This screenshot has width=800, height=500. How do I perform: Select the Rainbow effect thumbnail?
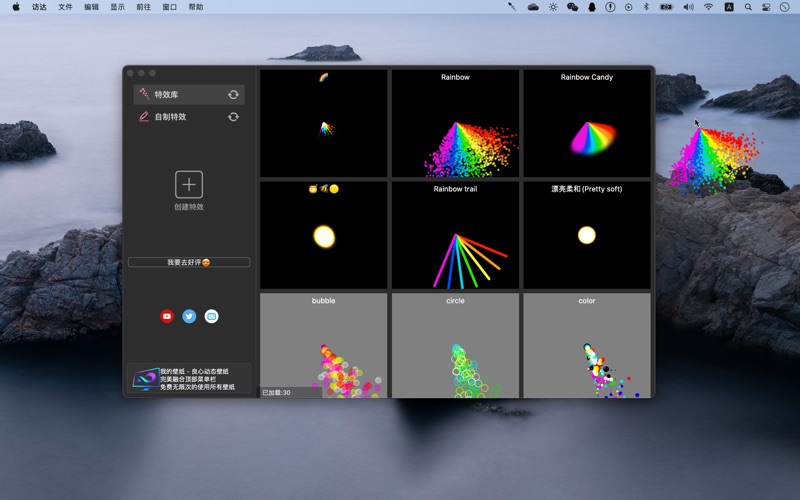pos(455,124)
